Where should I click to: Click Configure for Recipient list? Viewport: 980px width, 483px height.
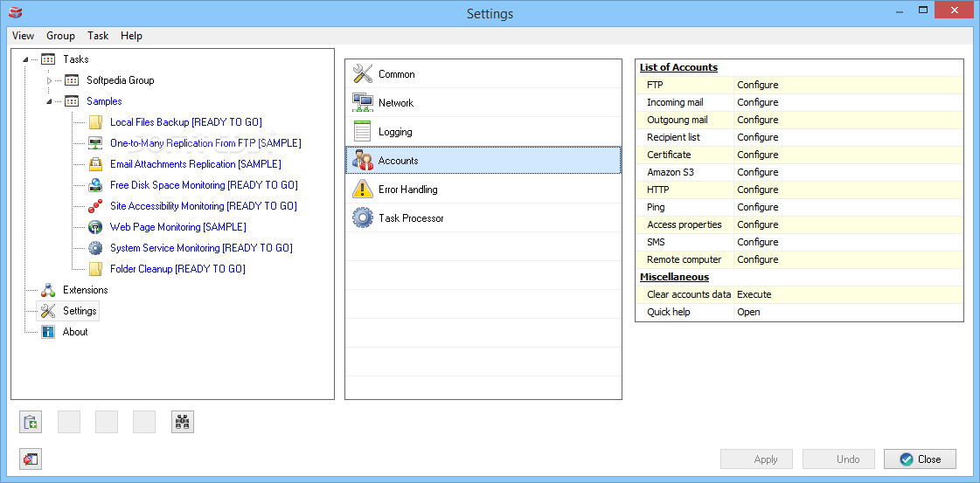[x=757, y=137]
